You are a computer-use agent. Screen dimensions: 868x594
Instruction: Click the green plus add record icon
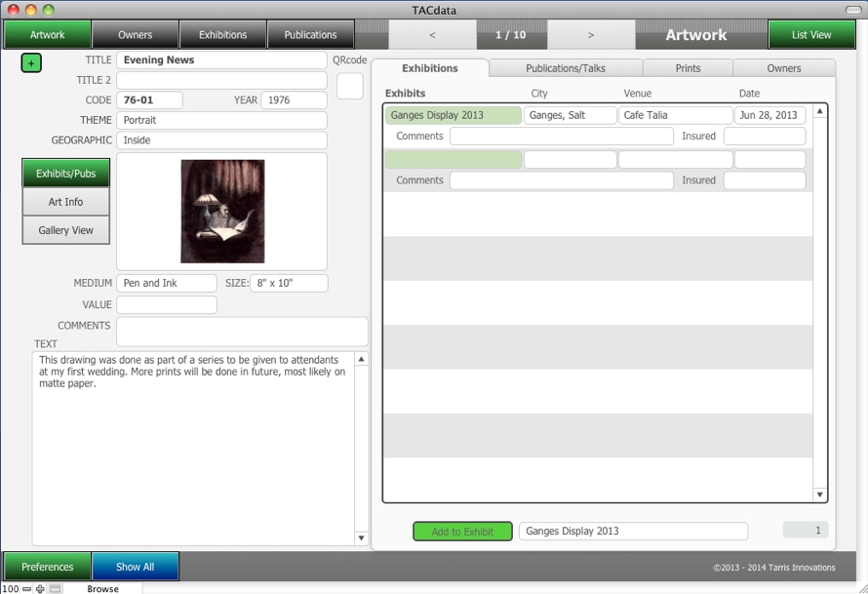coord(31,61)
